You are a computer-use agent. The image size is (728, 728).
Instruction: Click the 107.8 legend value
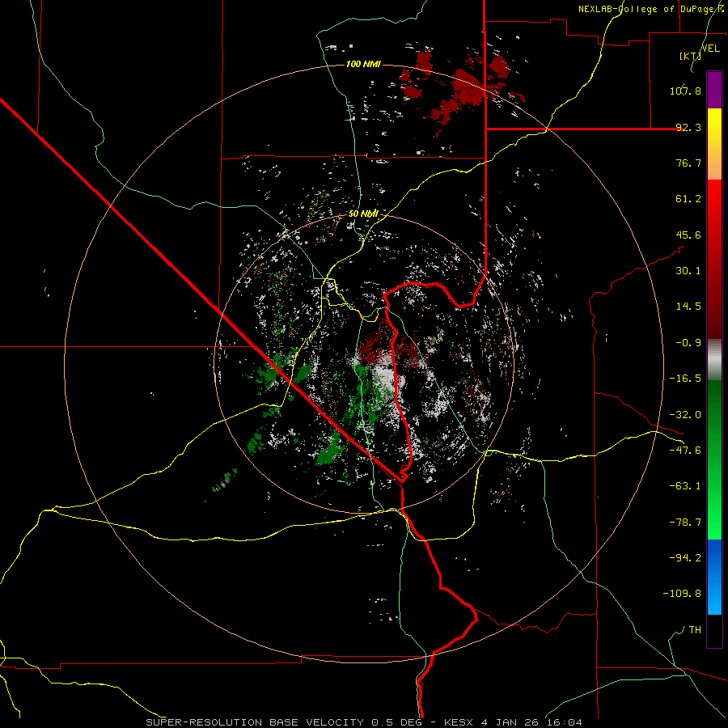685,91
